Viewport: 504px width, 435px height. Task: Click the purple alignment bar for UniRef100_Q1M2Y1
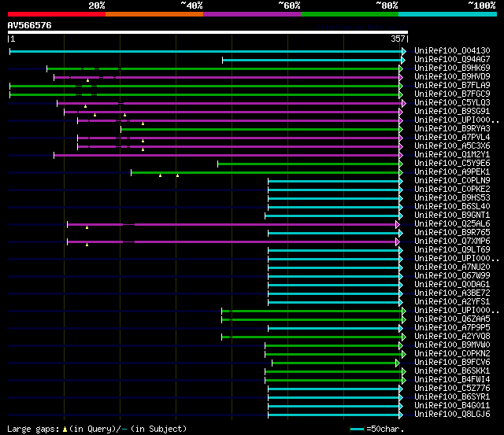click(228, 156)
